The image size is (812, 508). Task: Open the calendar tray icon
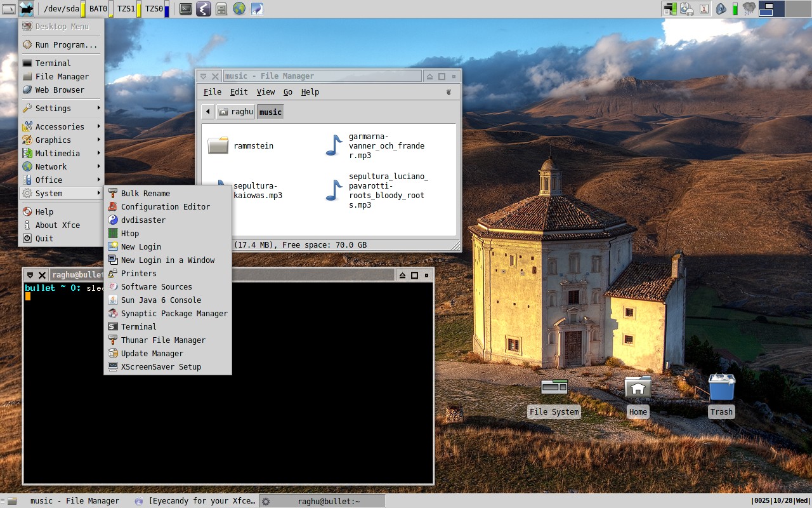pos(704,9)
